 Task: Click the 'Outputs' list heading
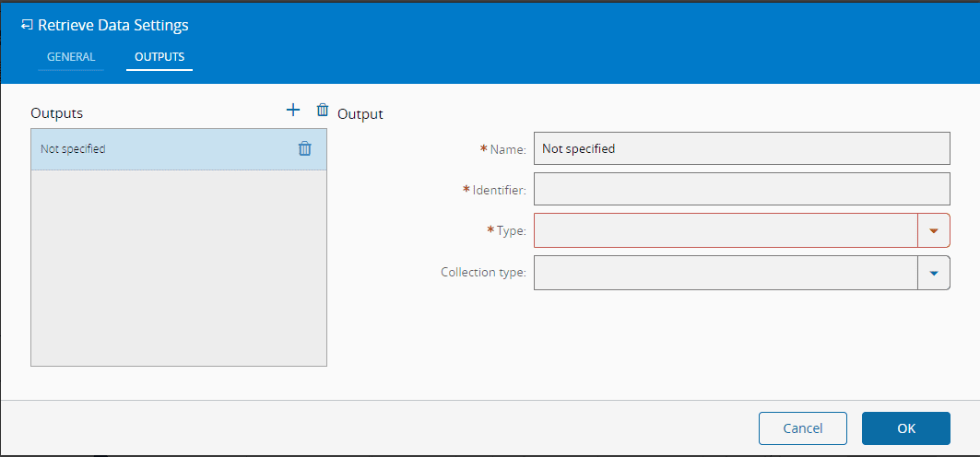[57, 113]
